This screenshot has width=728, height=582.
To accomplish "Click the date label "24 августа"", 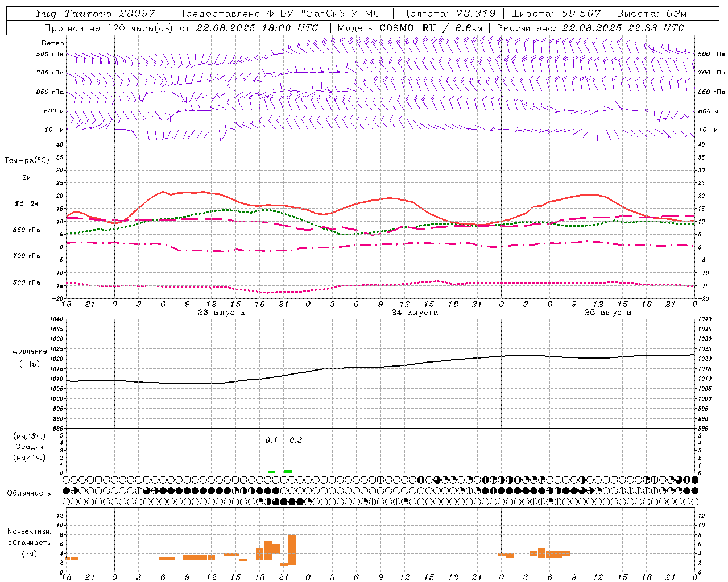I will click(415, 313).
